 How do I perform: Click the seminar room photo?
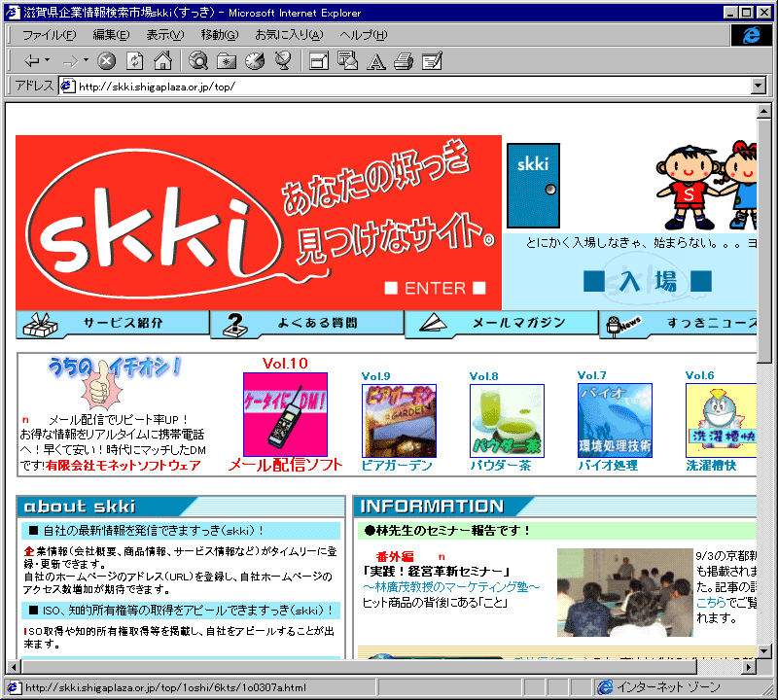(x=624, y=592)
